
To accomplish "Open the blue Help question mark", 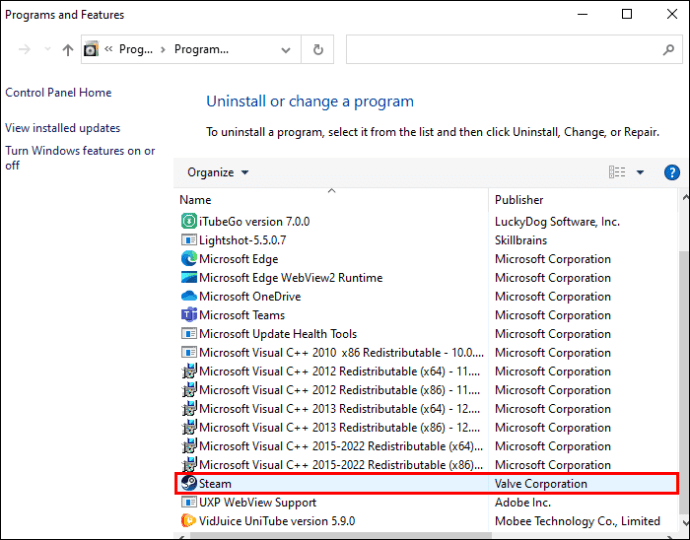I will tap(672, 172).
